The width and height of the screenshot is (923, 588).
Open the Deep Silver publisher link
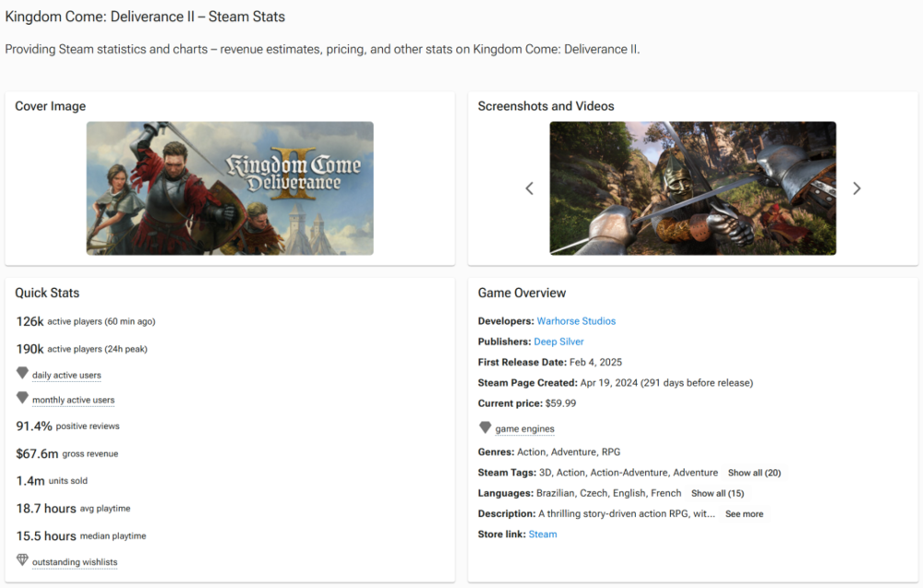pyautogui.click(x=558, y=342)
